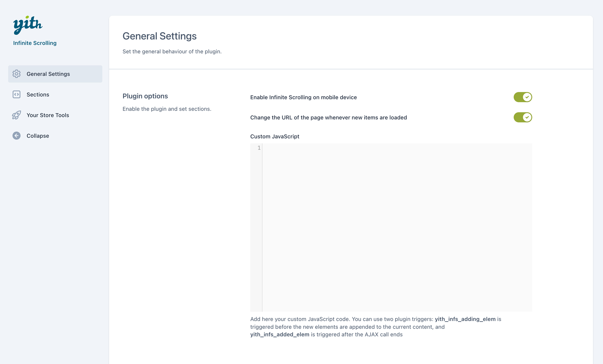Click the rocket icon for Store Tools
603x364 pixels.
(x=17, y=115)
